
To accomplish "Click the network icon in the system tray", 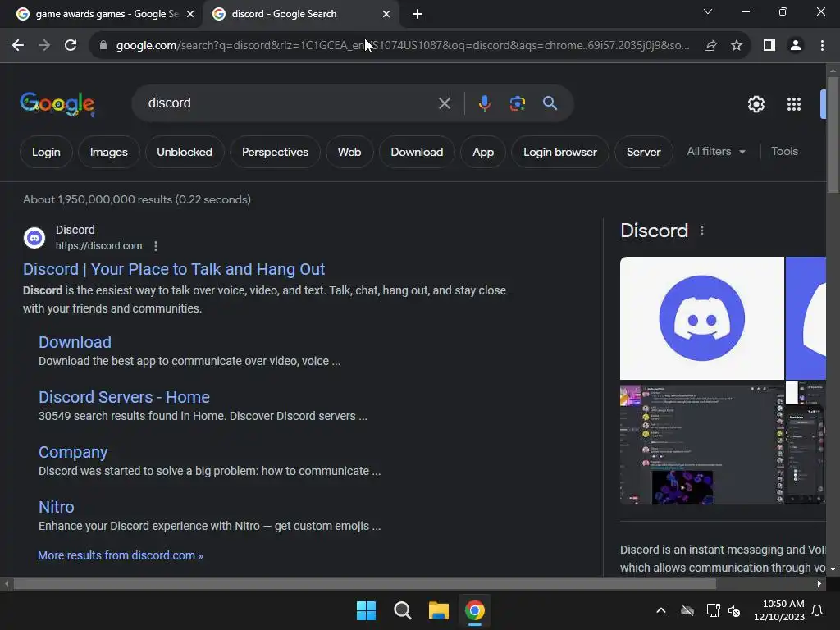I will tap(713, 610).
